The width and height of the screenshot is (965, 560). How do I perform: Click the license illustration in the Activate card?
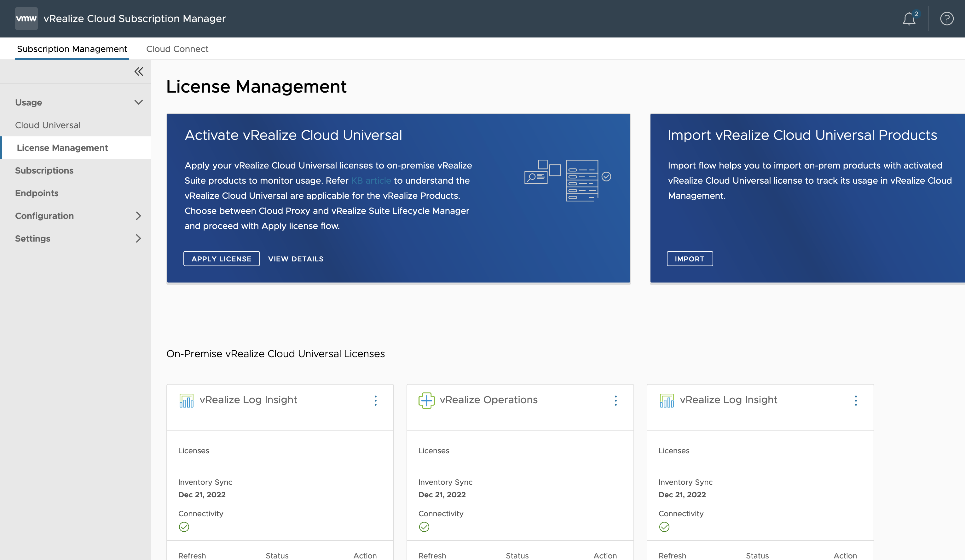567,180
